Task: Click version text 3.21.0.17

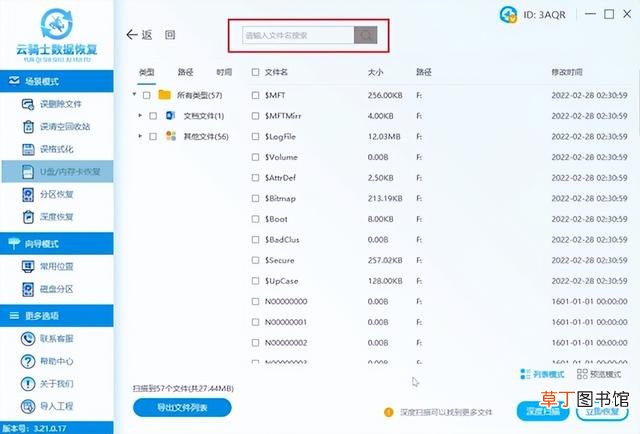Action: coord(50,428)
